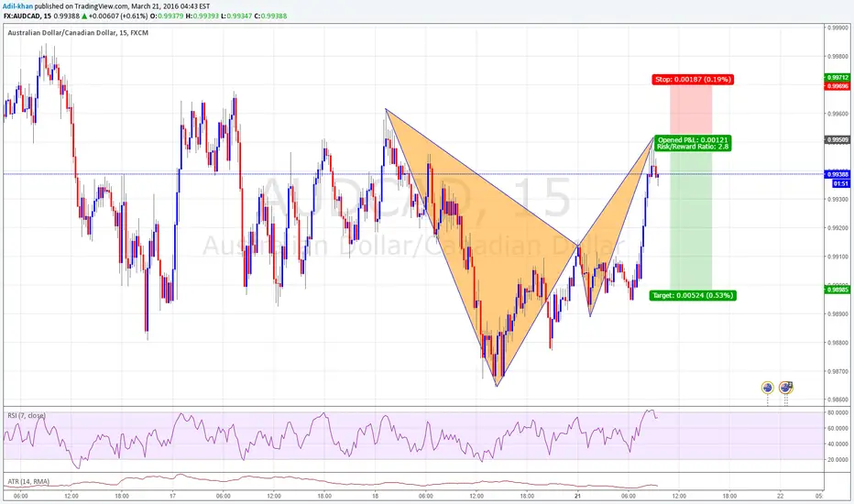The height and width of the screenshot is (504, 854).
Task: Select the red Stop: 0.00187 (0.19%) label
Action: (x=693, y=80)
